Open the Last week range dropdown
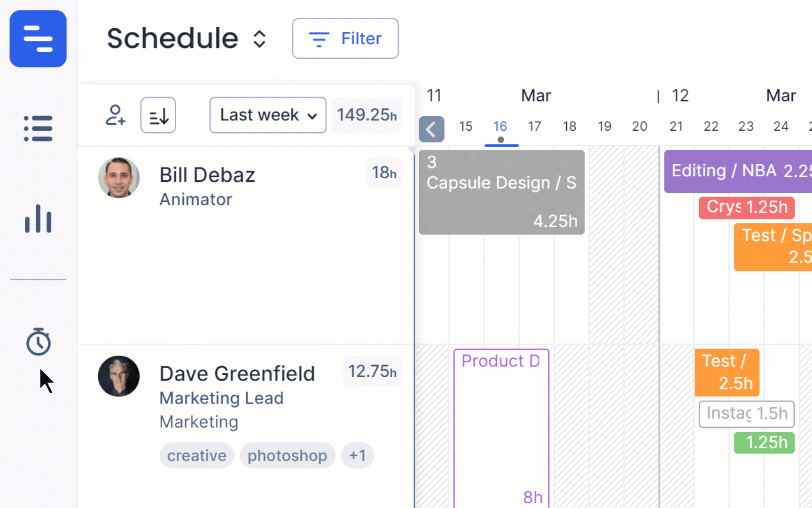 click(x=268, y=115)
